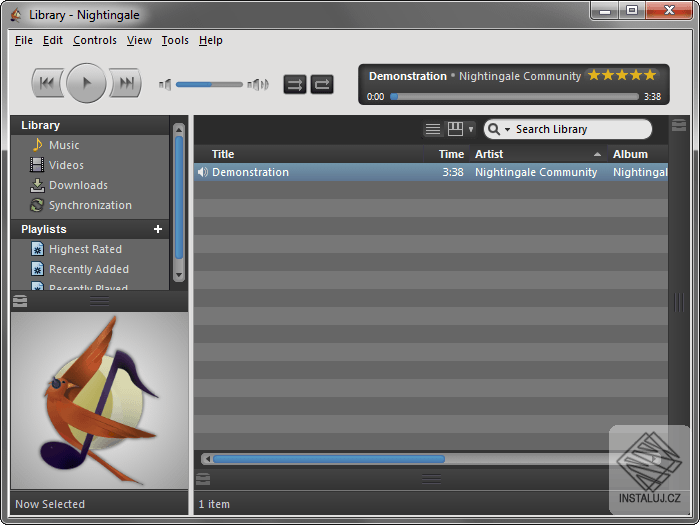This screenshot has height=525, width=700.
Task: Sort by the Artist column
Action: pyautogui.click(x=538, y=154)
